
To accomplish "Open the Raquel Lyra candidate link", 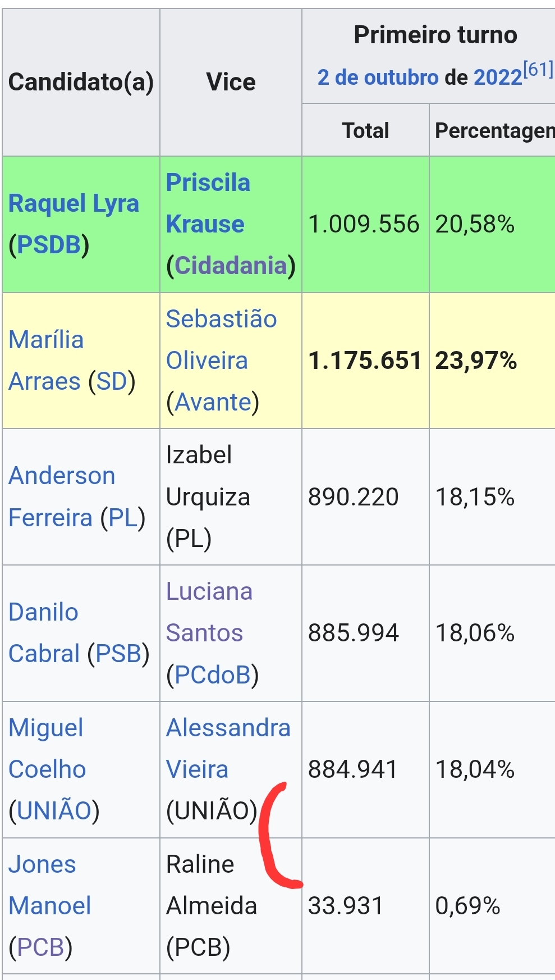I will [74, 204].
